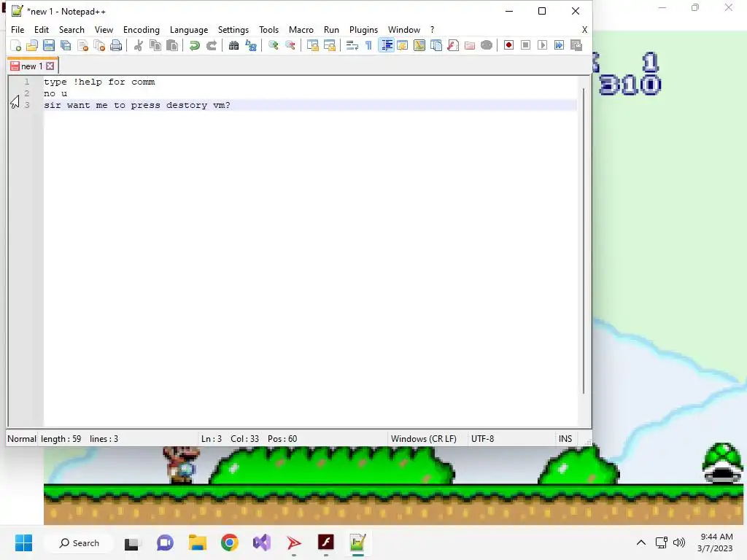
Task: Click 'Windows (CR LF)' status bar entry
Action: (x=424, y=438)
